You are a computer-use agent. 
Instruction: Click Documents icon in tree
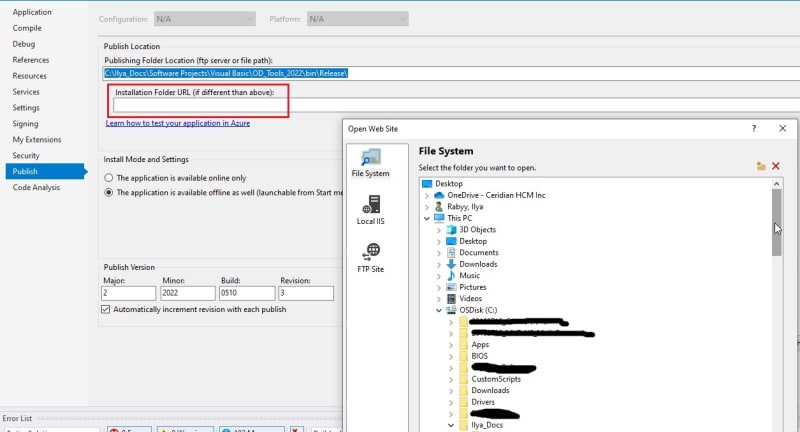point(451,253)
